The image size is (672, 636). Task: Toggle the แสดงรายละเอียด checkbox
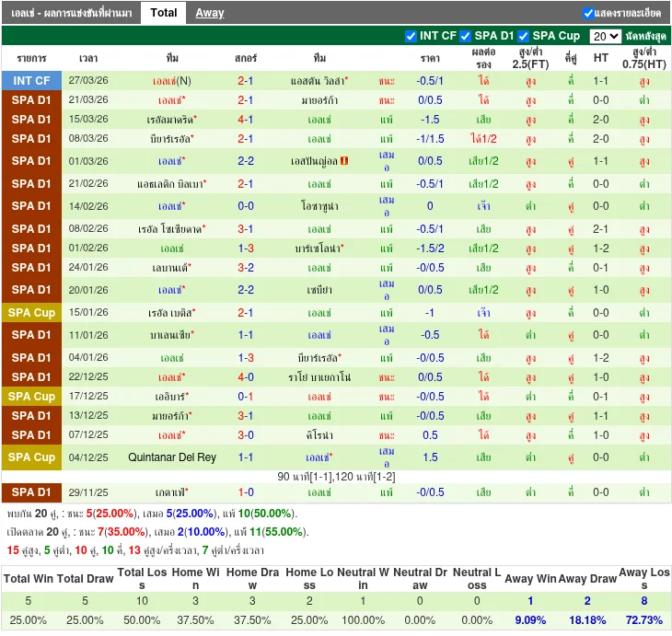(588, 13)
